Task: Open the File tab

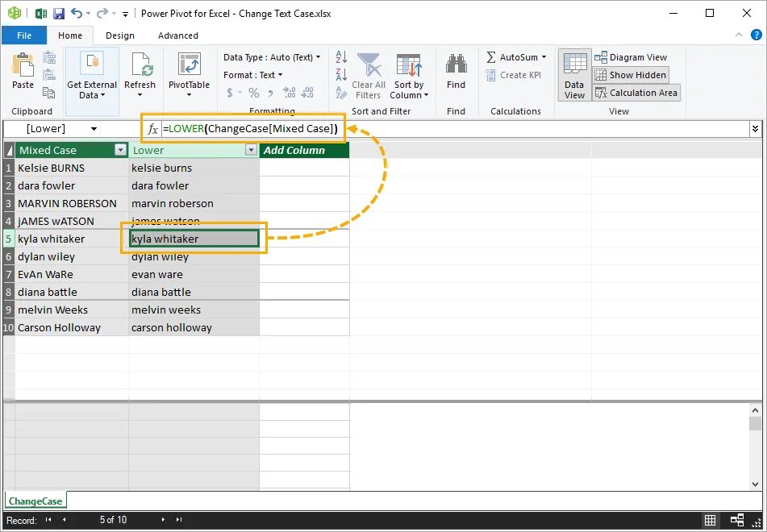Action: coord(24,35)
